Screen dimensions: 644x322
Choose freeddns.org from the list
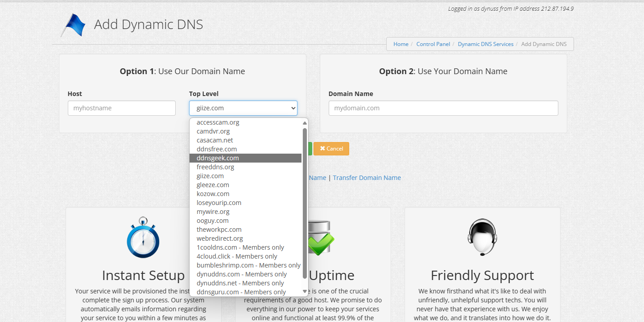(245, 167)
